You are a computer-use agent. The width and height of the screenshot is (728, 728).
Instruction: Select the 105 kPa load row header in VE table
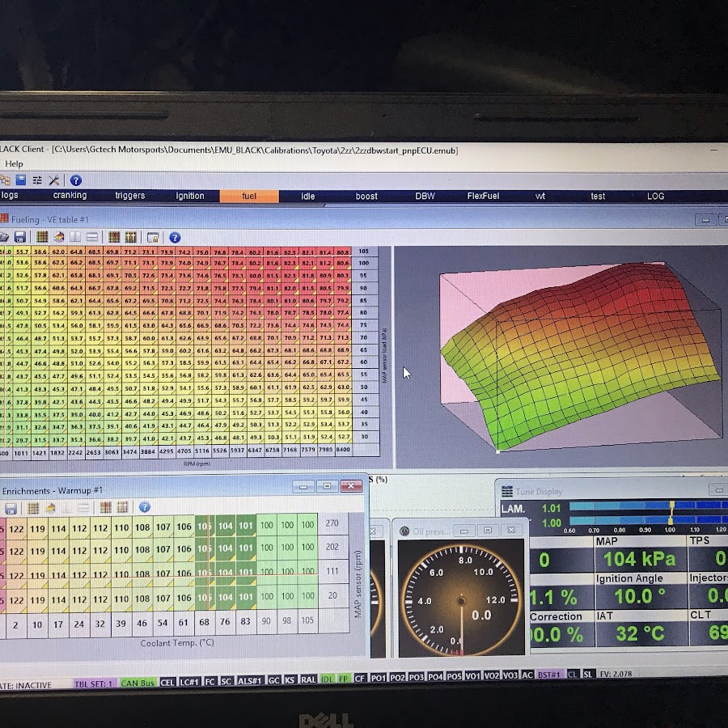pyautogui.click(x=363, y=252)
